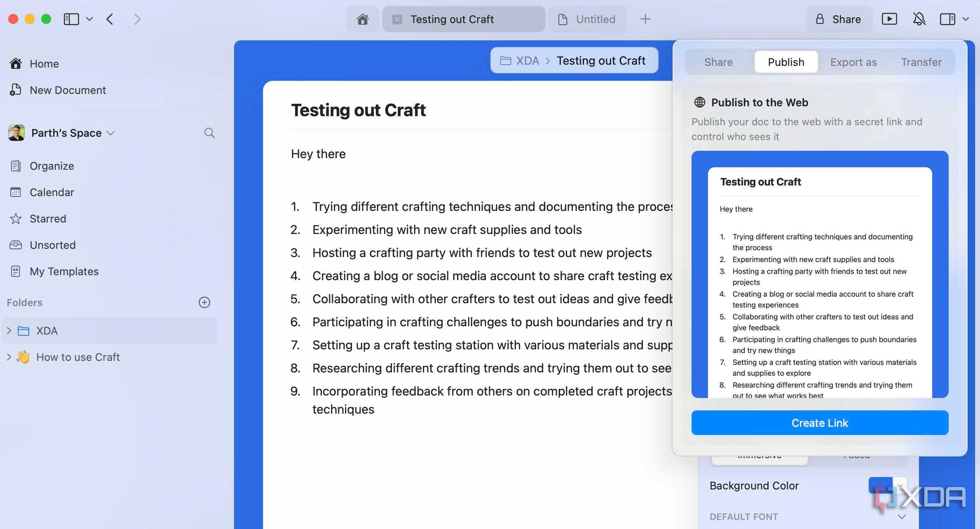Viewport: 980px width, 529px height.
Task: Open the Home tab icon in tab bar
Action: tap(362, 19)
